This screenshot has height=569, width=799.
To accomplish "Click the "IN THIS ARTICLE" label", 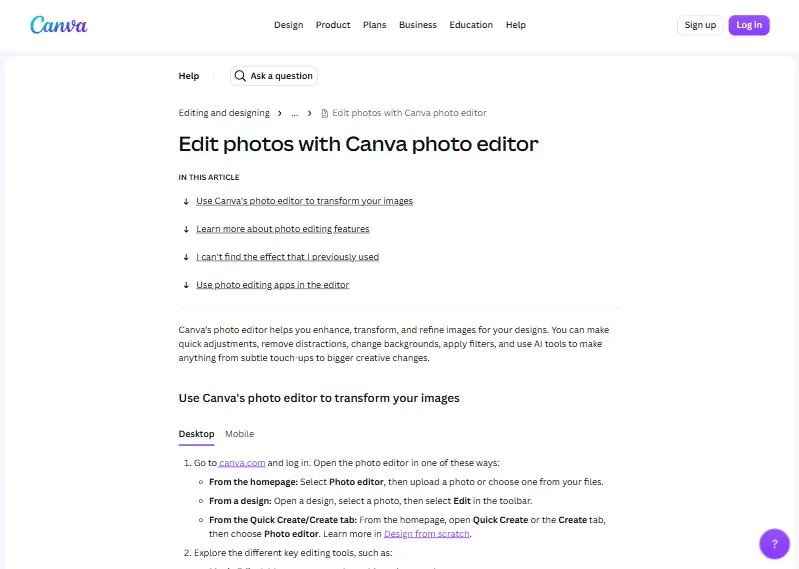I will tap(209, 177).
